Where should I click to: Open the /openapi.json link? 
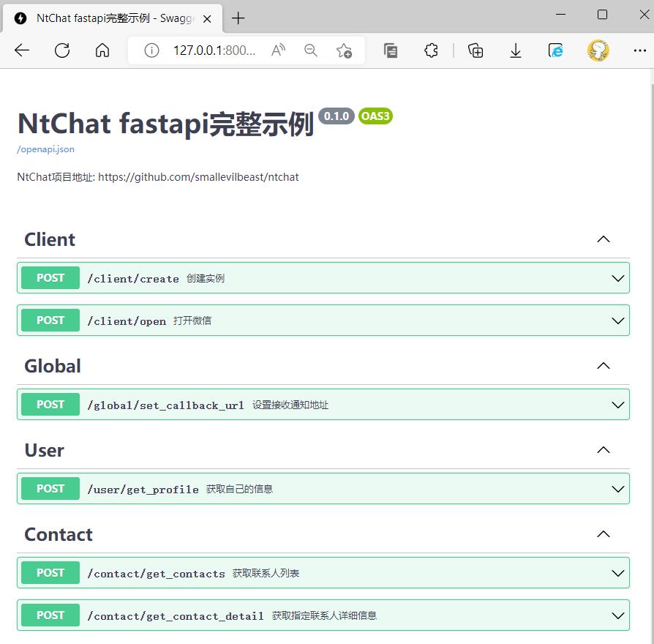[45, 149]
